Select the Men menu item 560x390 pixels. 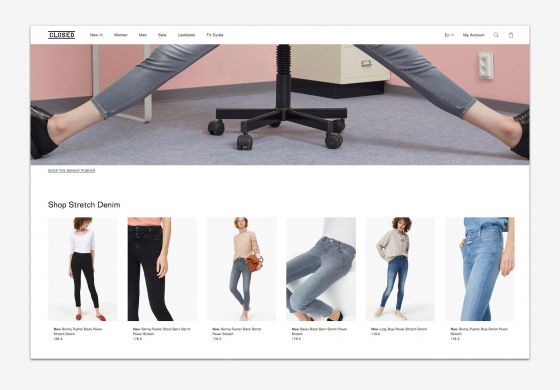[x=143, y=35]
